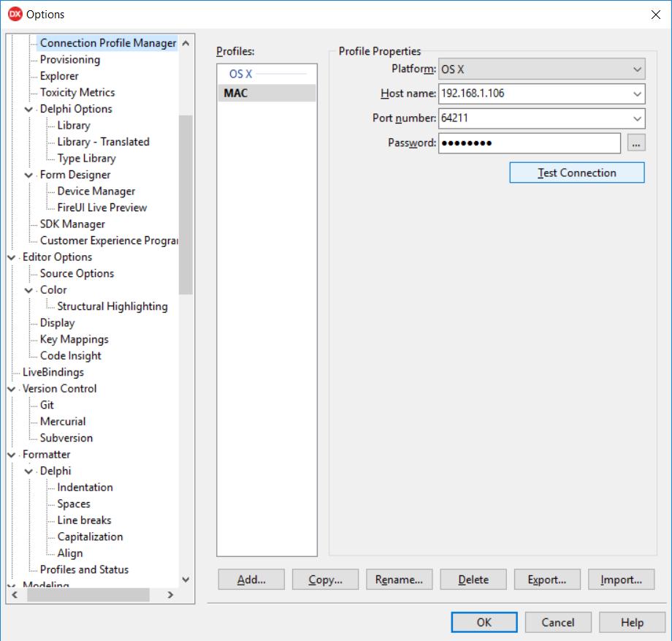Select Library under Delphi Options

tap(74, 125)
